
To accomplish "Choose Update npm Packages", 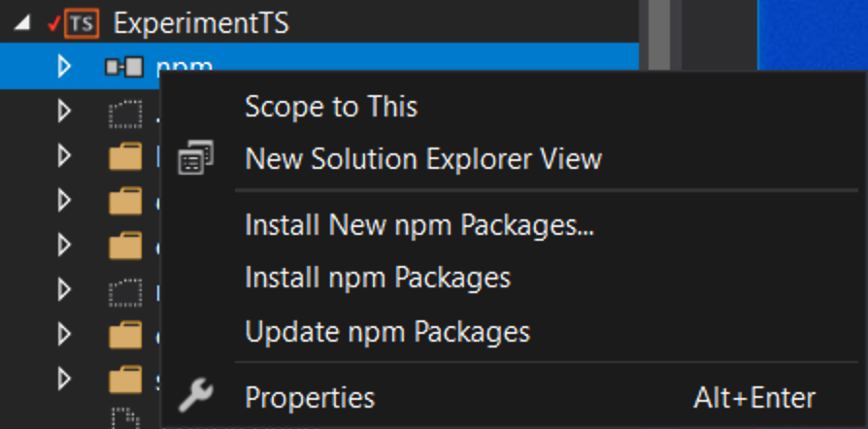I will (x=387, y=332).
